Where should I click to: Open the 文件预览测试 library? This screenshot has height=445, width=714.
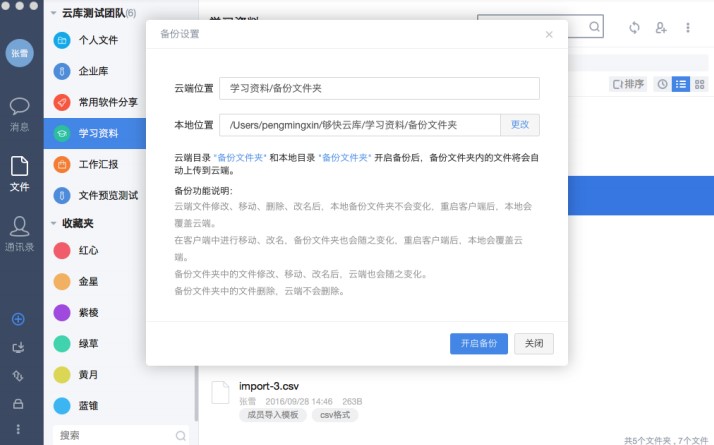(95, 195)
